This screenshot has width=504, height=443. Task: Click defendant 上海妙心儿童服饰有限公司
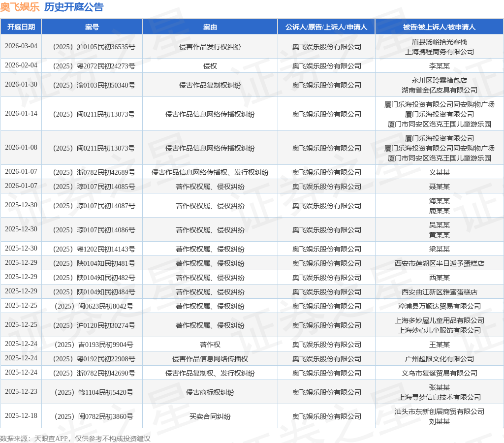click(439, 330)
